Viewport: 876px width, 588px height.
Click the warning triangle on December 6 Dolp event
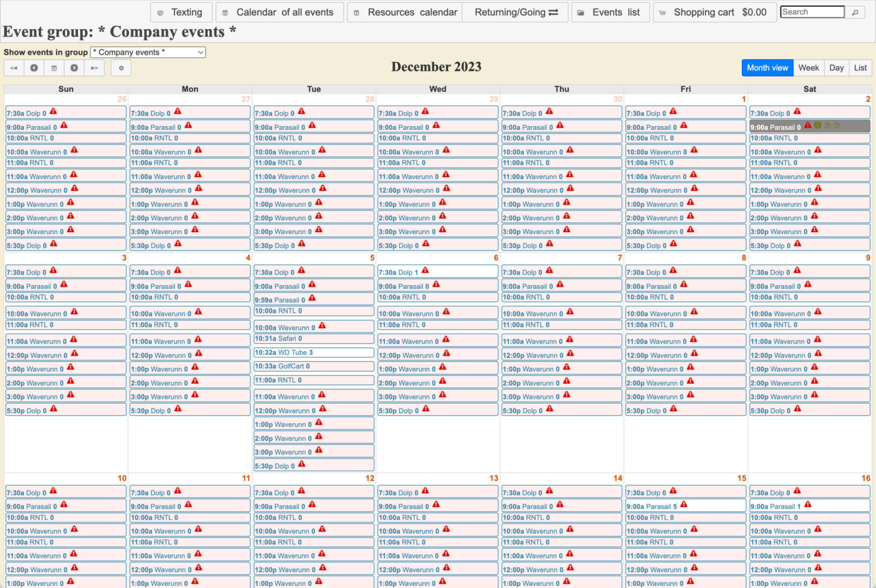424,270
